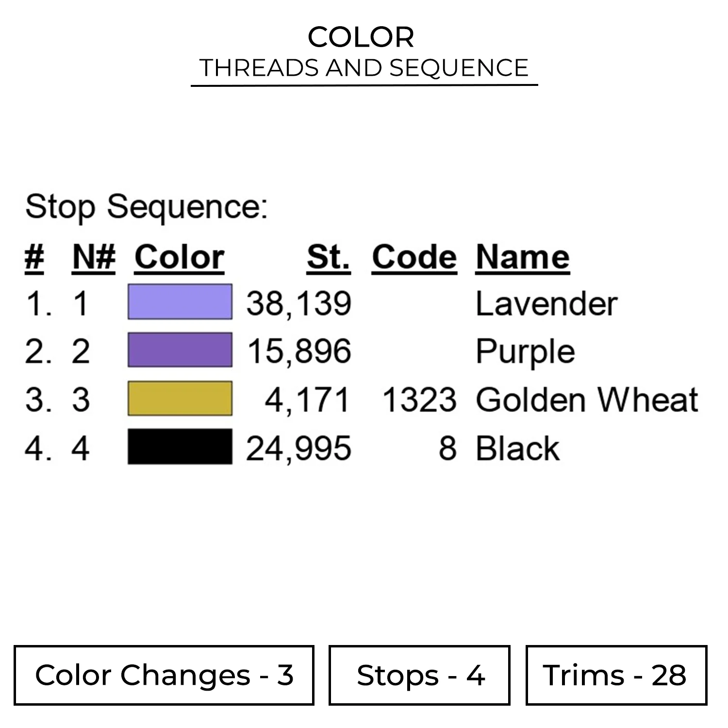Select the 'Name' column header
Screen dimensions: 728x728
[x=522, y=257]
